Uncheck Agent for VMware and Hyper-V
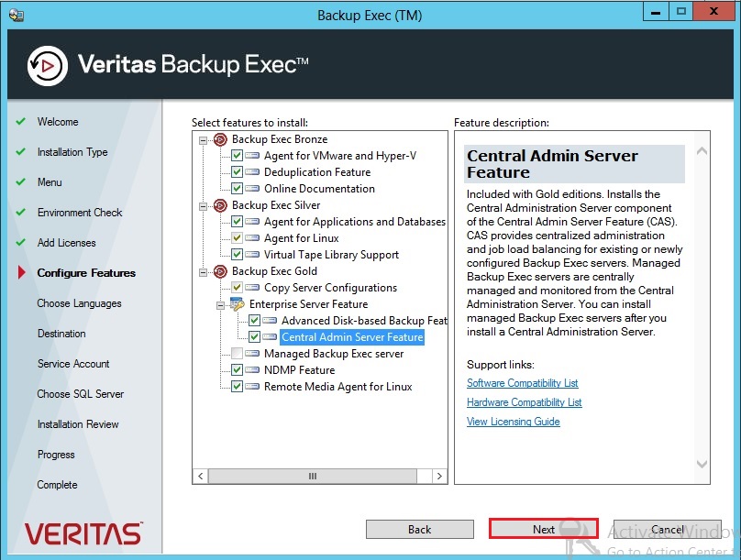The width and height of the screenshot is (741, 560). click(x=238, y=156)
